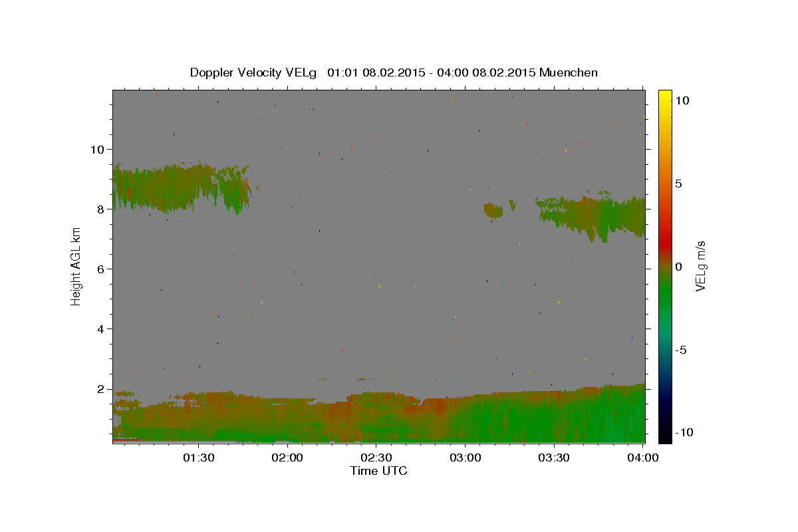Click the black bottom of the colorbar

click(664, 432)
